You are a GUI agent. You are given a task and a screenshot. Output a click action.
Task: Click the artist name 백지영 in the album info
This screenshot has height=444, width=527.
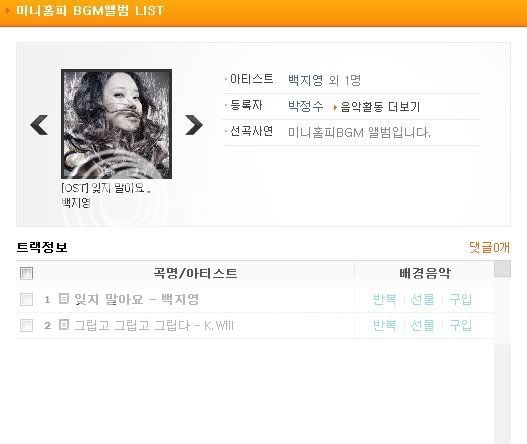coord(306,80)
